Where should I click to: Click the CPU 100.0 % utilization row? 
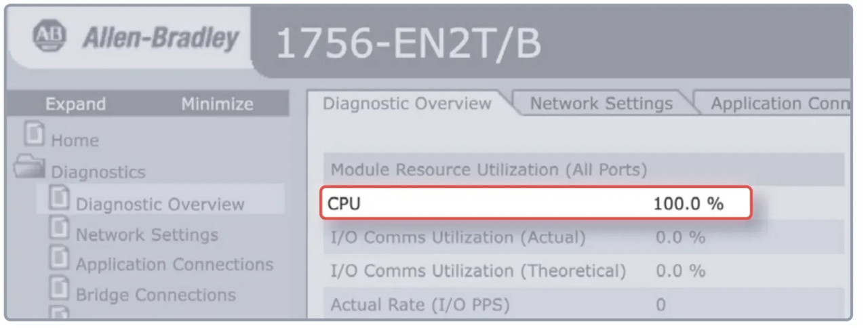pos(536,203)
